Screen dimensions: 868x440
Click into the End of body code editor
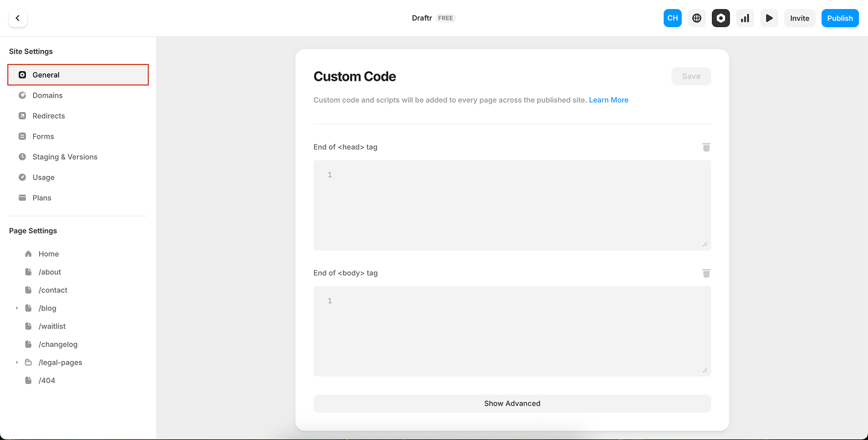(x=512, y=331)
